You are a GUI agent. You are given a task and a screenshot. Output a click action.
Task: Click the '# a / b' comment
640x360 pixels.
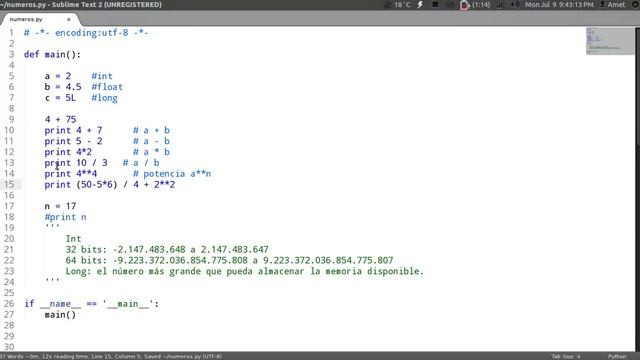click(141, 163)
